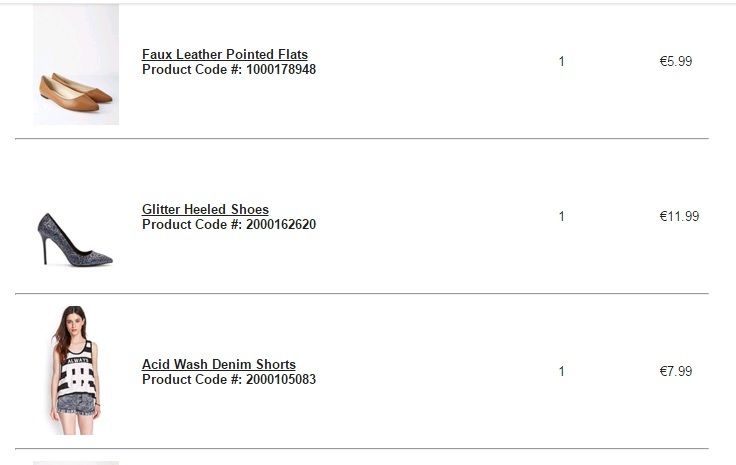Click the tan pointed flats thumbnail
Image resolution: width=736 pixels, height=465 pixels.
pos(76,65)
